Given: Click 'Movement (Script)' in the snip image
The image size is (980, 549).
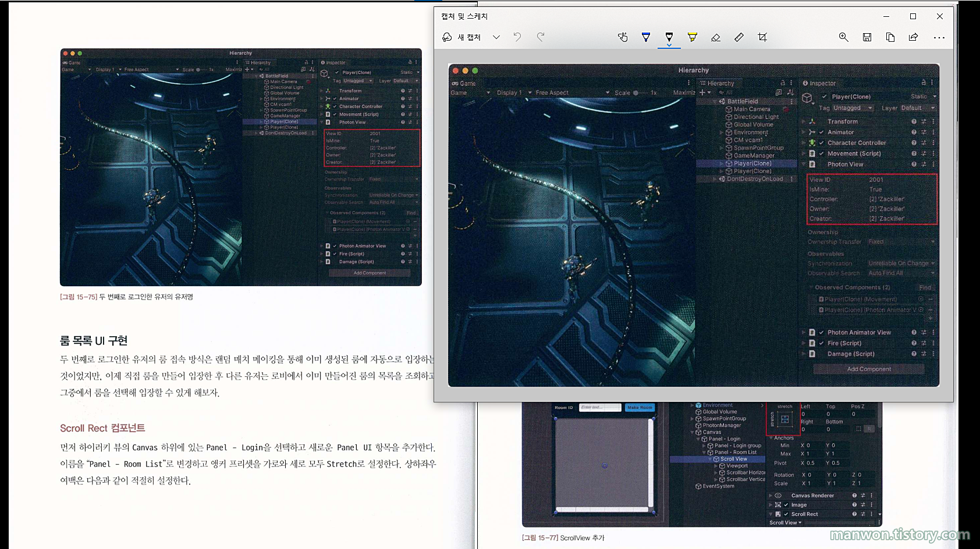Looking at the screenshot, I should coord(854,154).
